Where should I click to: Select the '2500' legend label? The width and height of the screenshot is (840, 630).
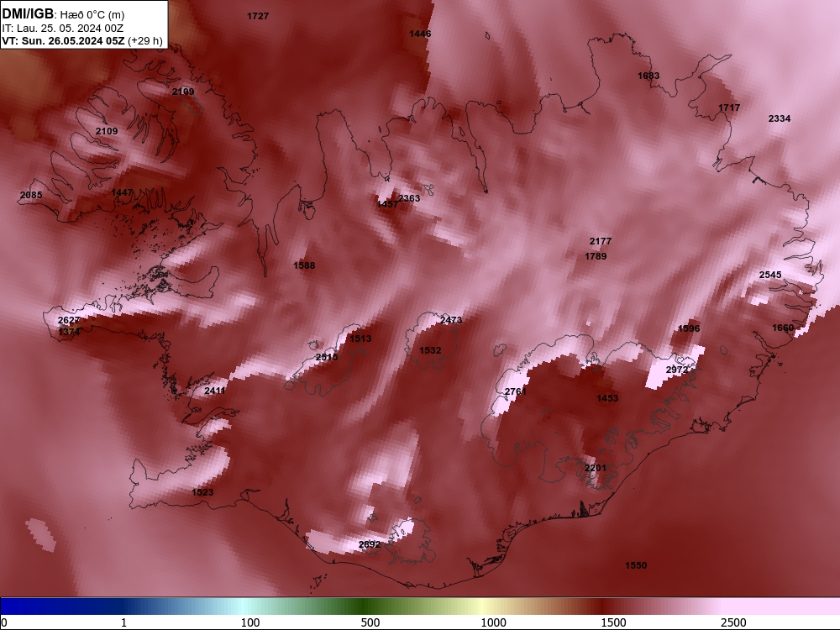(733, 622)
